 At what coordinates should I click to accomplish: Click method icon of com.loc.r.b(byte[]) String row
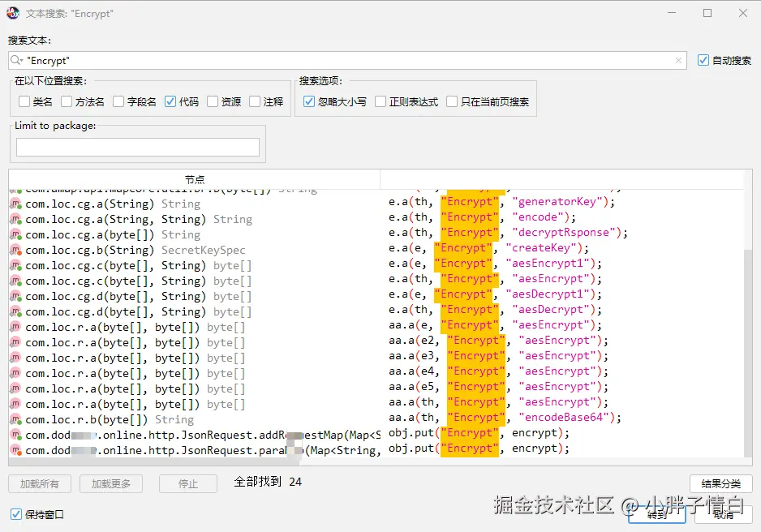click(x=16, y=419)
